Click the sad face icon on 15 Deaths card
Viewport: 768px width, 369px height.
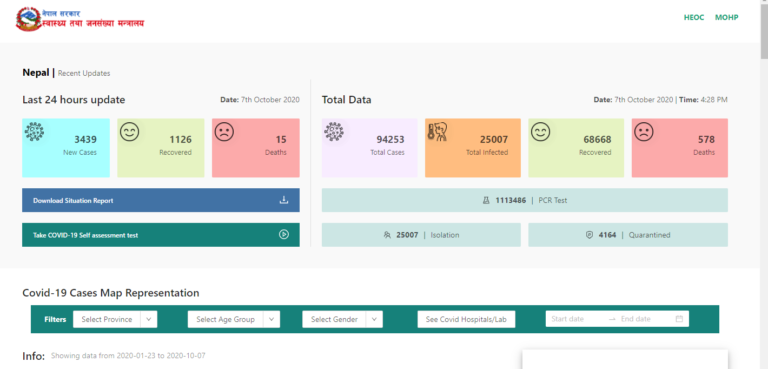point(224,132)
